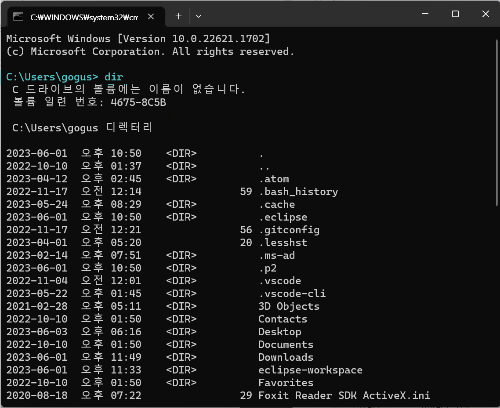Click file size 56 of .gitconfig
The height and width of the screenshot is (408, 500).
[246, 230]
